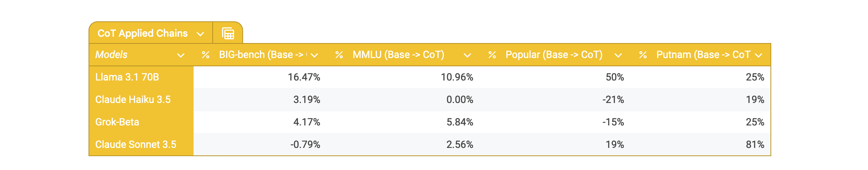Open the CoT Applied Chains table dropdown

click(200, 34)
